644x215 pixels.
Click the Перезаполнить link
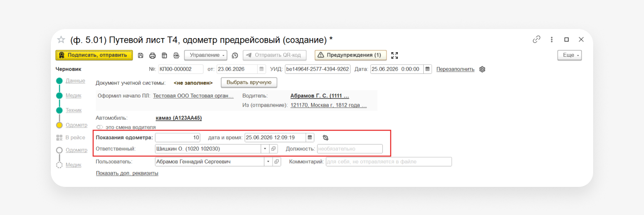456,69
